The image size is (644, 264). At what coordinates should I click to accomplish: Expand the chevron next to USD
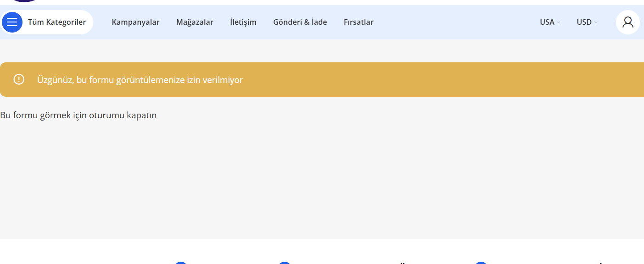[x=596, y=22]
